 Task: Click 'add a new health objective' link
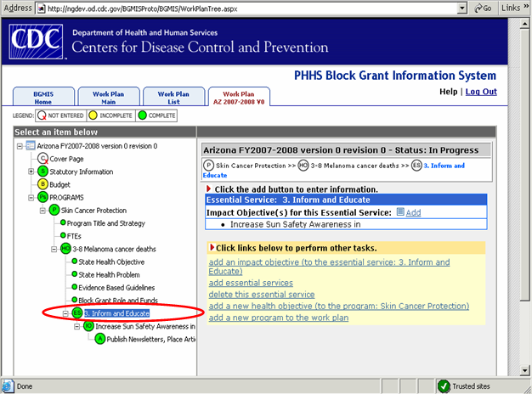[x=339, y=306]
